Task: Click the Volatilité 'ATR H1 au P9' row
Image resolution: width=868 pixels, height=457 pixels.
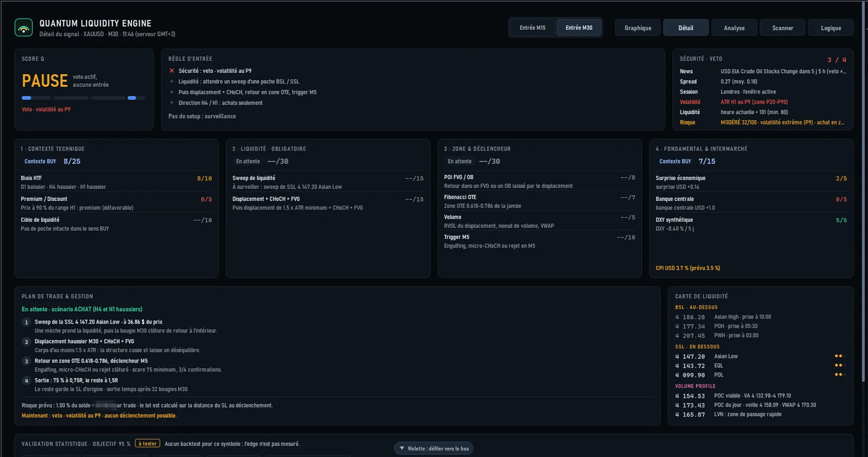Action: (x=763, y=102)
